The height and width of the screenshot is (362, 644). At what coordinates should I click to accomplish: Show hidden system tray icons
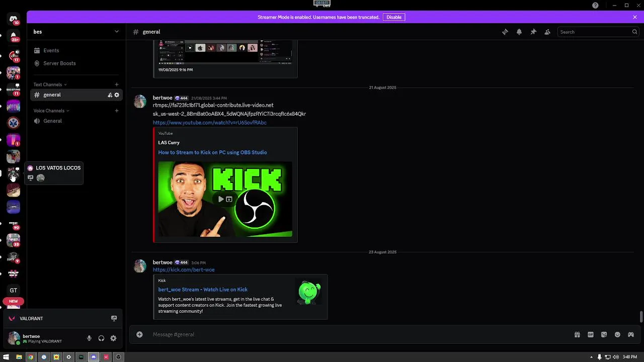pos(591,357)
